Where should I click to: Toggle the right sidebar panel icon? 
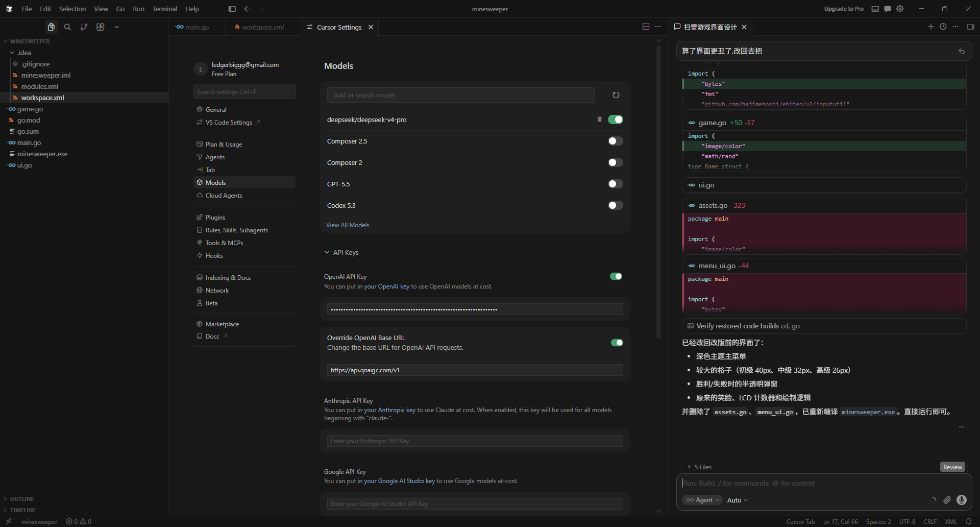[970, 27]
